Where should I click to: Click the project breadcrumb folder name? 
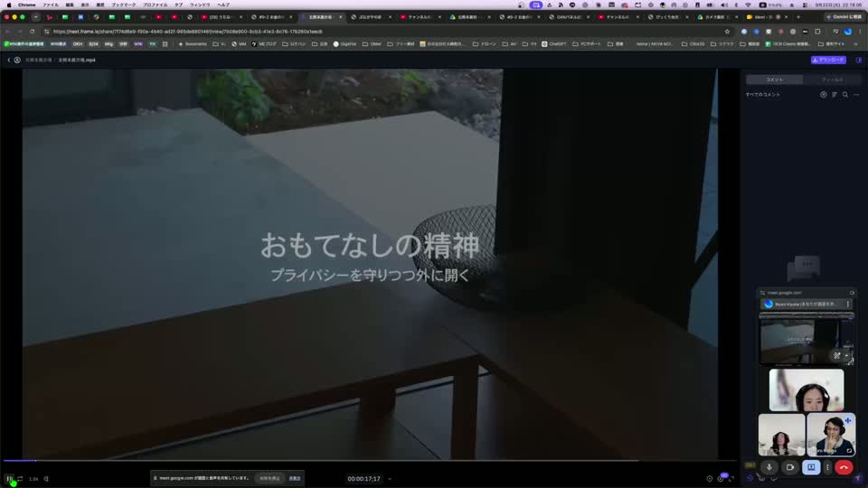[38, 60]
